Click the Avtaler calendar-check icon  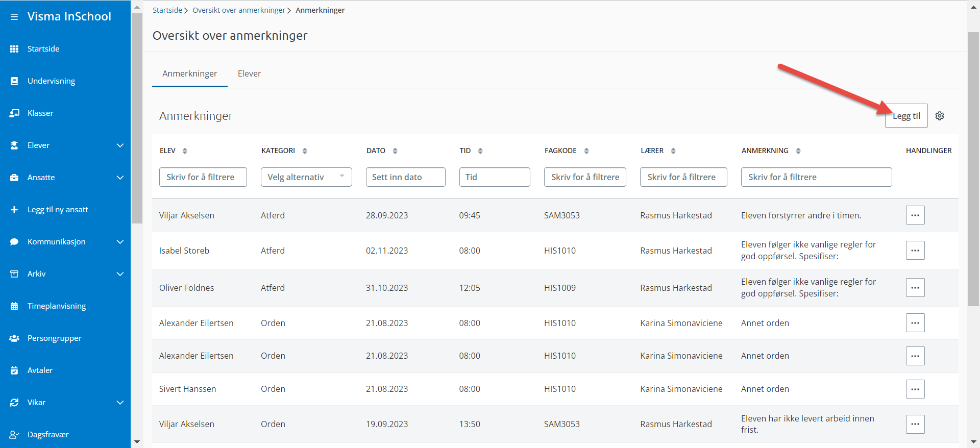tap(14, 370)
